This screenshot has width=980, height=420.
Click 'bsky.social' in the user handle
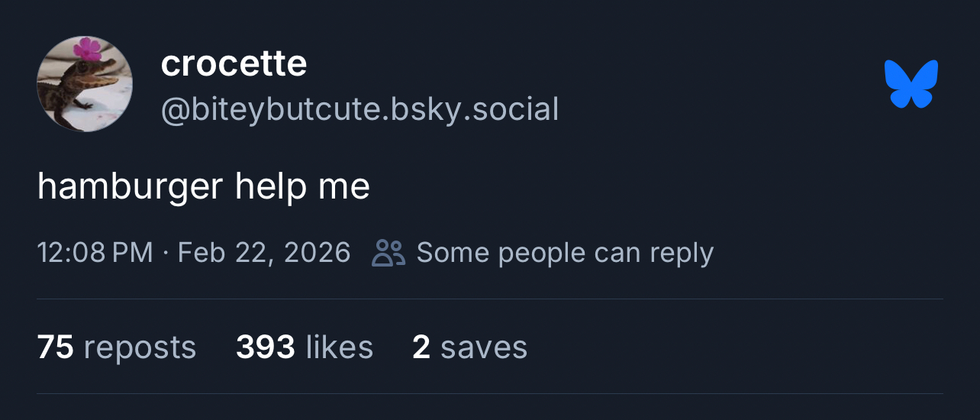(475, 109)
